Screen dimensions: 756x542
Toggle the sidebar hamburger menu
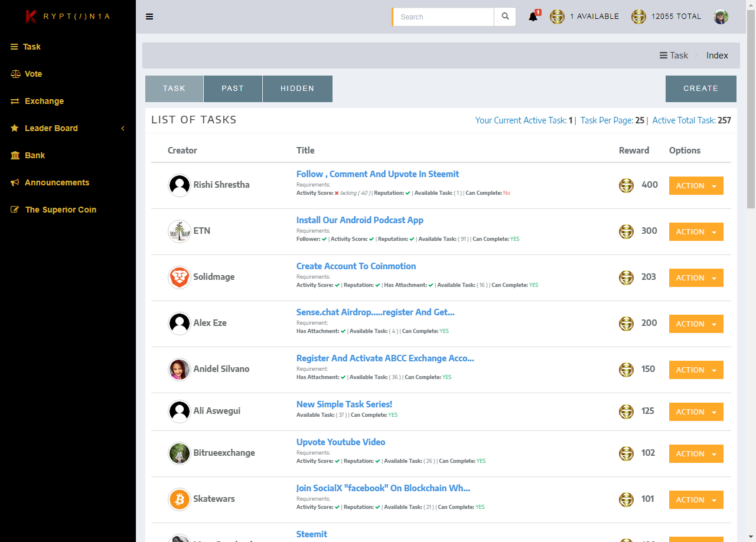(x=149, y=17)
